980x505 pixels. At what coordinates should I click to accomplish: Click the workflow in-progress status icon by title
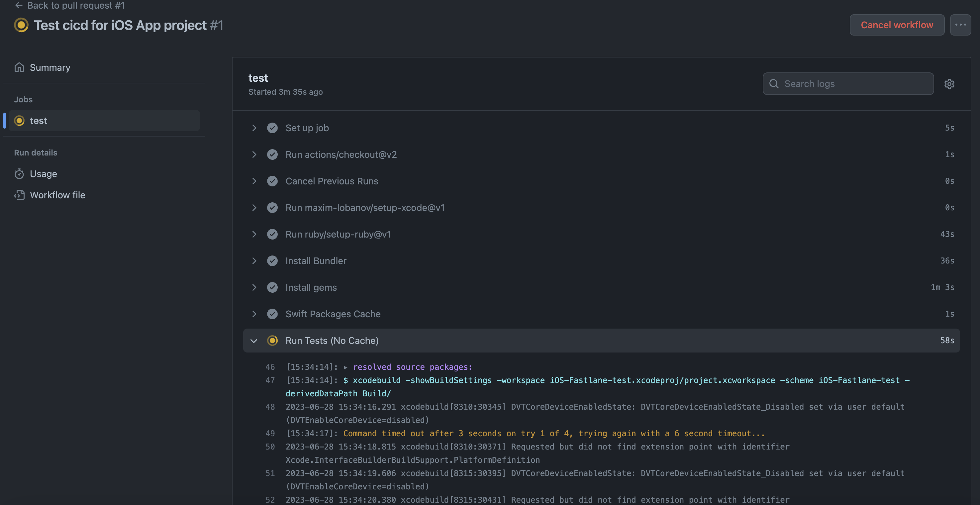point(21,25)
